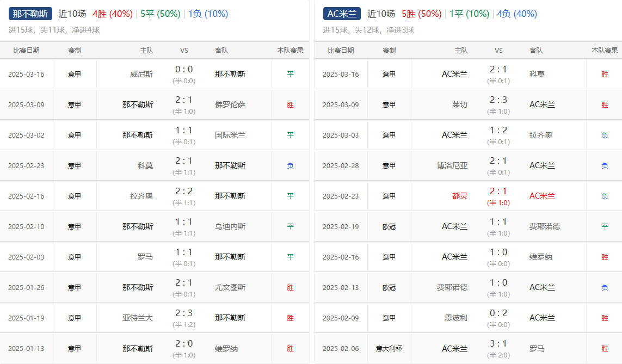Click the 那不勒斯 team badge header
The width and height of the screenshot is (622, 364).
tap(30, 14)
